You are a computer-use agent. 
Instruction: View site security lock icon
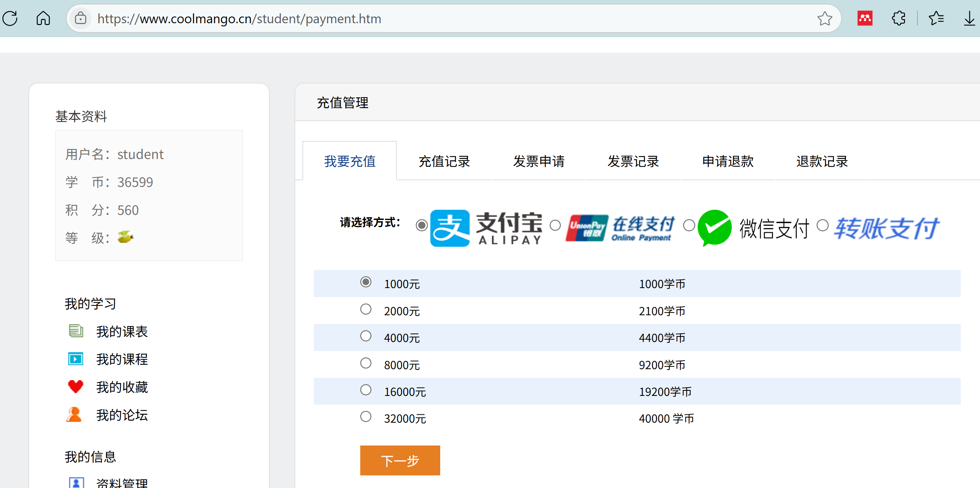81,18
